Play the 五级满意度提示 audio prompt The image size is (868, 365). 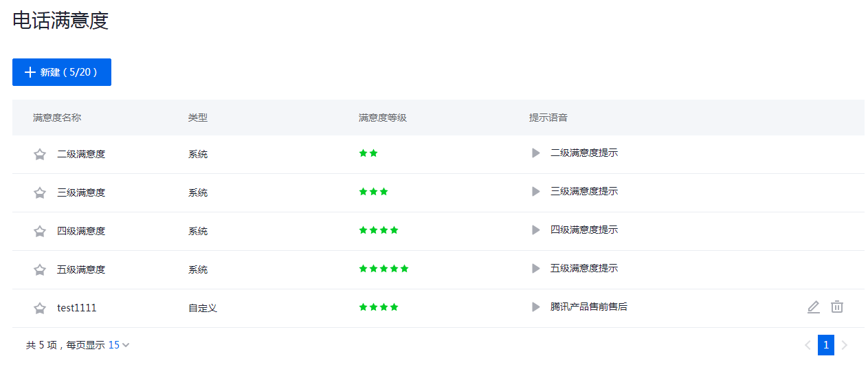[x=536, y=268]
